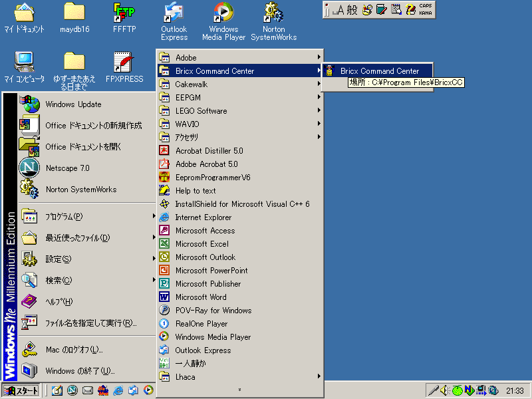Open the プログラム(P) submenu

tap(87, 217)
